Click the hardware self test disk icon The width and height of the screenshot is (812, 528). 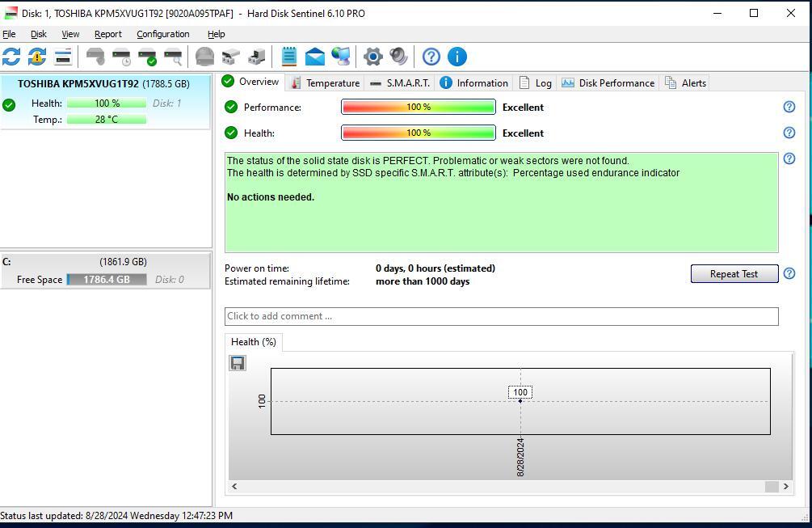click(x=95, y=57)
